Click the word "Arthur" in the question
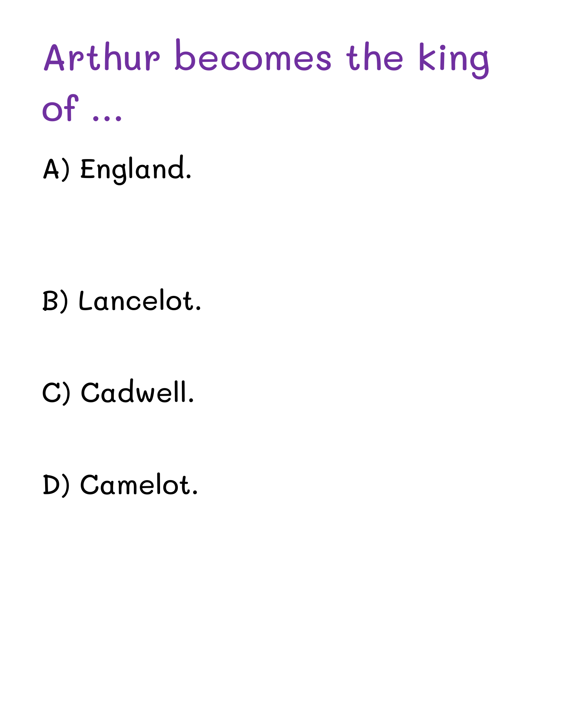Screen dimensions: 562x728 coord(101,58)
